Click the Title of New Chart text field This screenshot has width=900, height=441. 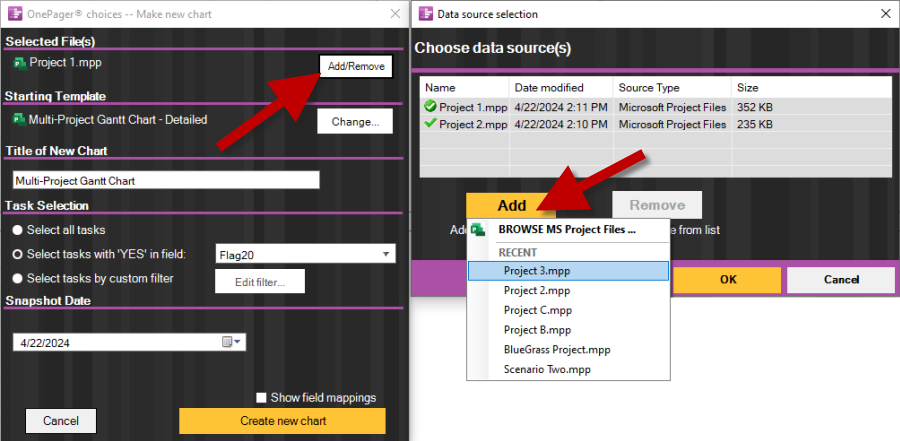pos(166,180)
